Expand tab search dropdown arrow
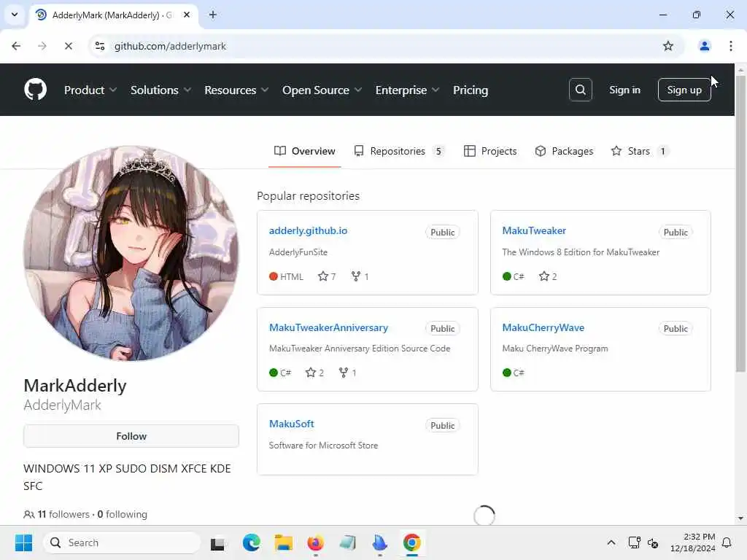 15,15
